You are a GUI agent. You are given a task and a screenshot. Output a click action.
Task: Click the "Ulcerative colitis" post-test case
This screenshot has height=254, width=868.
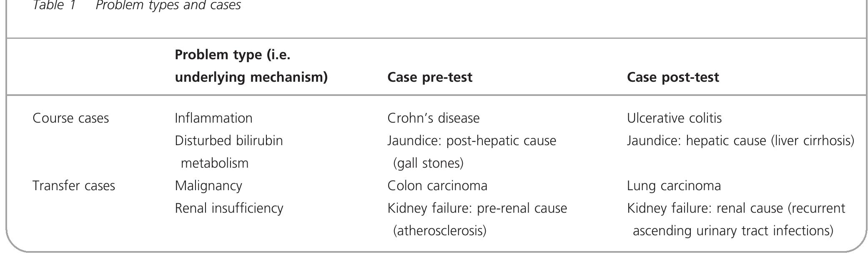pyautogui.click(x=674, y=118)
